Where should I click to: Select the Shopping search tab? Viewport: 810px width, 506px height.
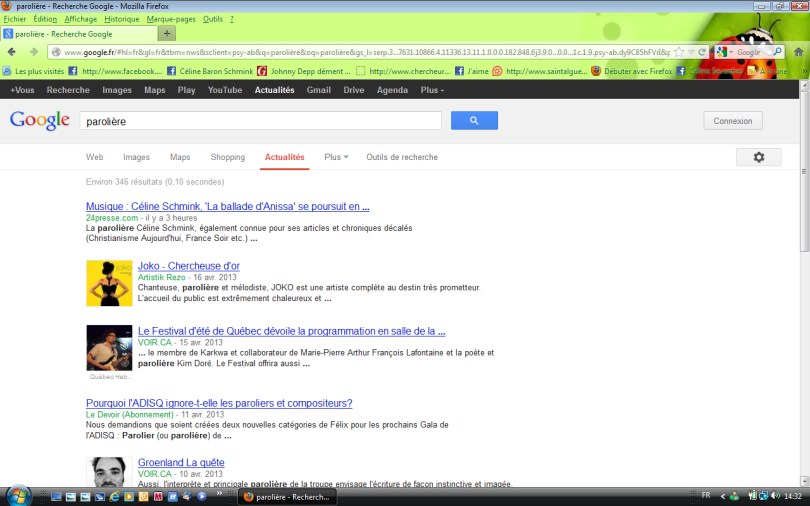(x=227, y=157)
